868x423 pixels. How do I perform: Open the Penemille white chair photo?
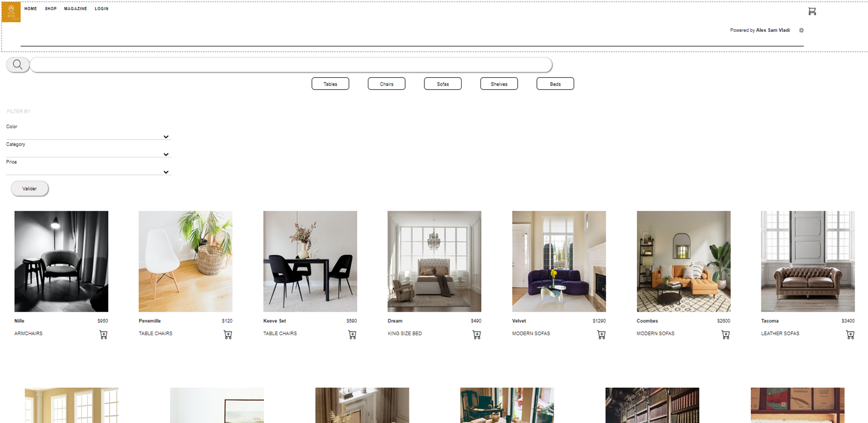[x=185, y=261]
